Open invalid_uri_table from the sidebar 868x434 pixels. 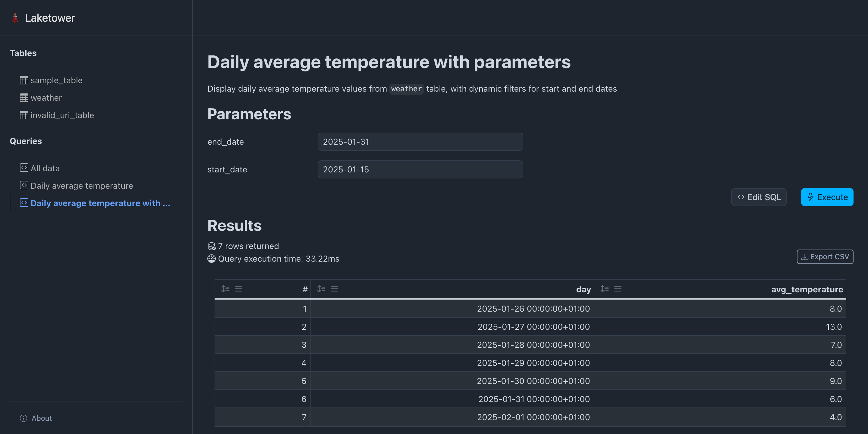[x=62, y=115]
